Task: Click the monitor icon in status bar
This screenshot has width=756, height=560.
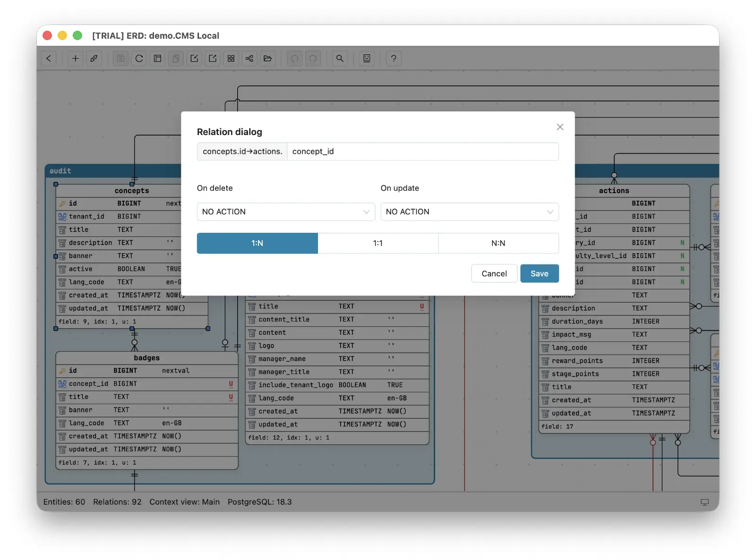Action: (704, 502)
